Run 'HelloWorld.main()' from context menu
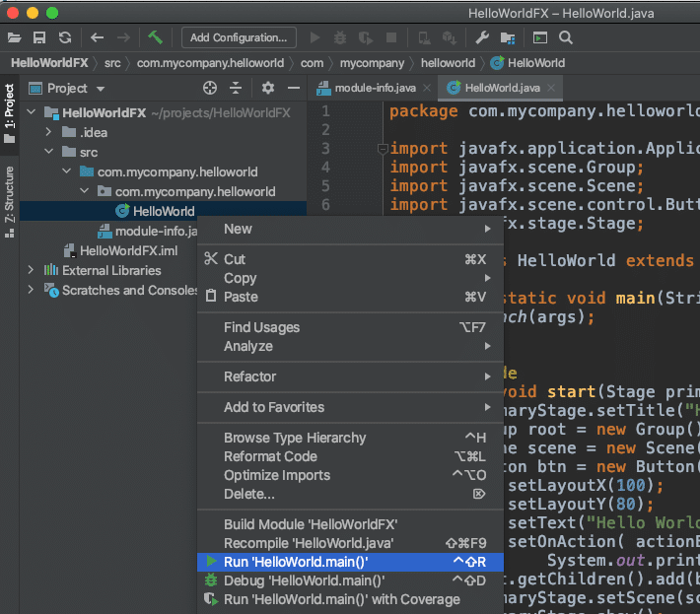Screen dimensions: 700x614 click(350, 562)
